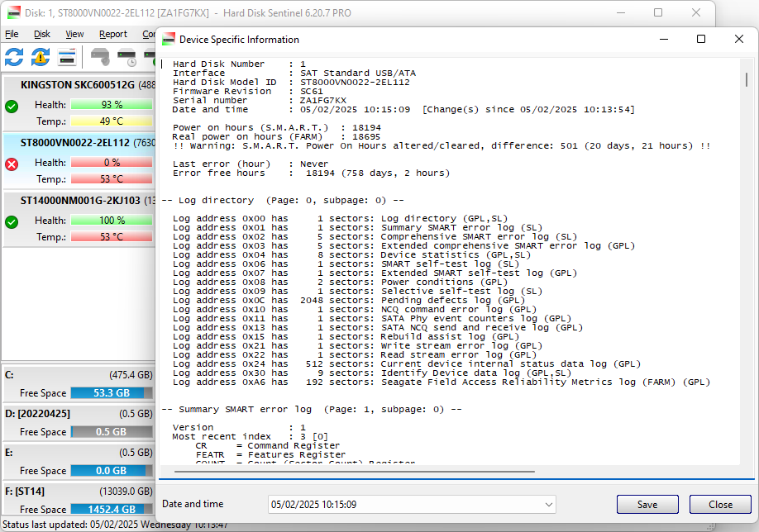Click green check icon next to ST14000NM001G disk

12,222
